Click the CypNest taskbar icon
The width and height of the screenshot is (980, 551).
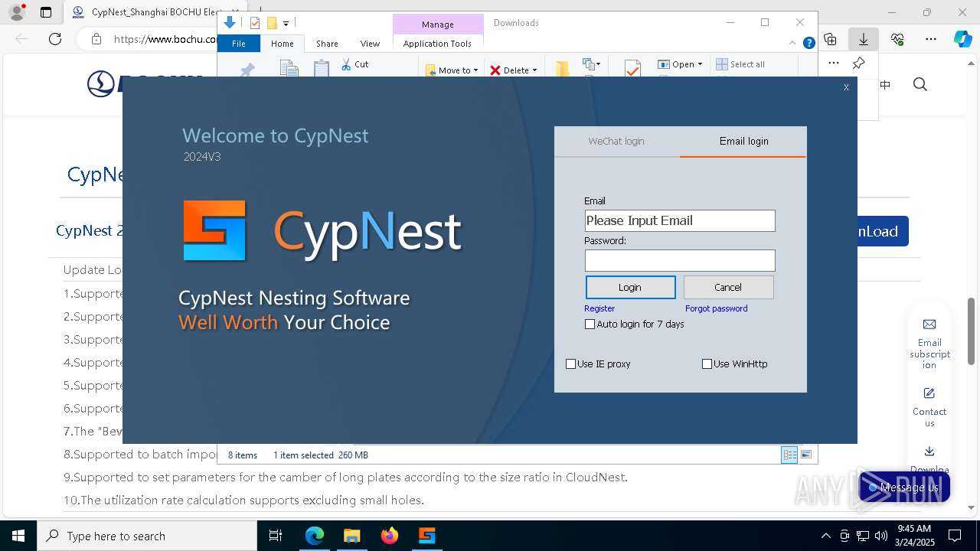coord(427,536)
